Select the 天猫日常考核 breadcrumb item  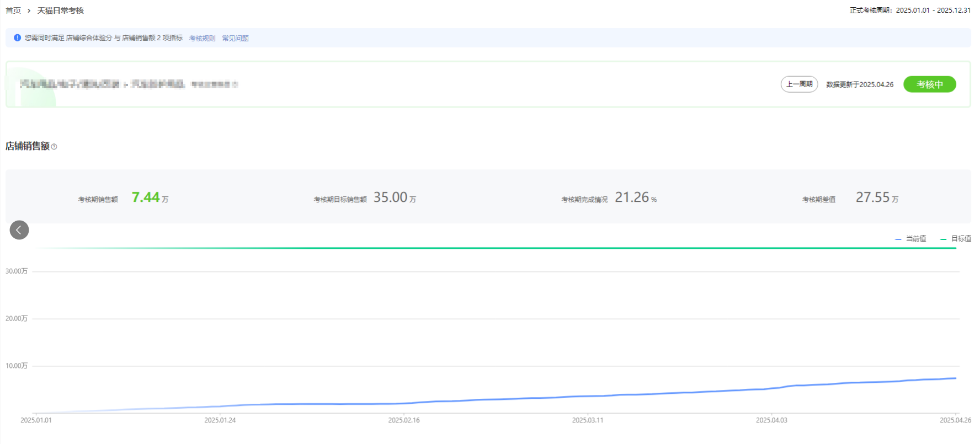click(x=60, y=10)
